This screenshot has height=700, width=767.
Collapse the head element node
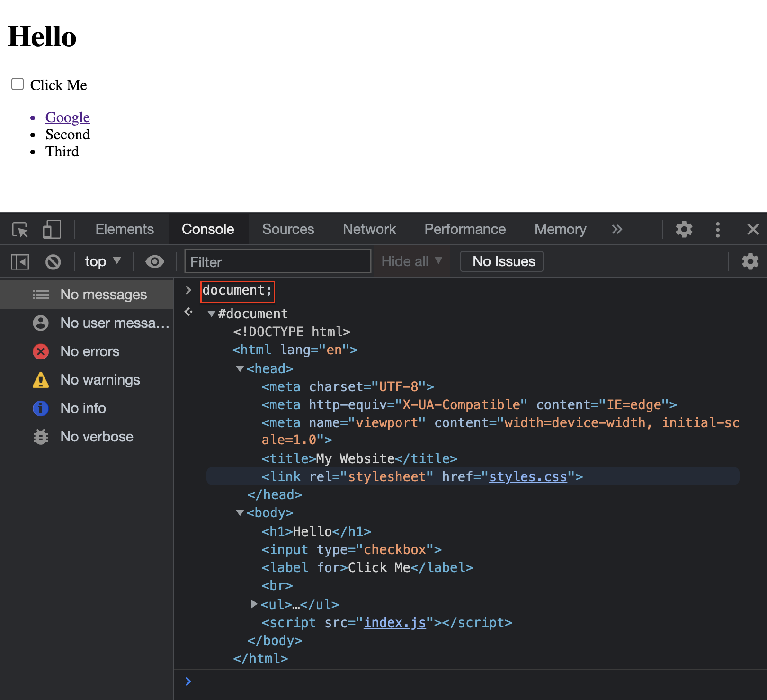pyautogui.click(x=240, y=368)
